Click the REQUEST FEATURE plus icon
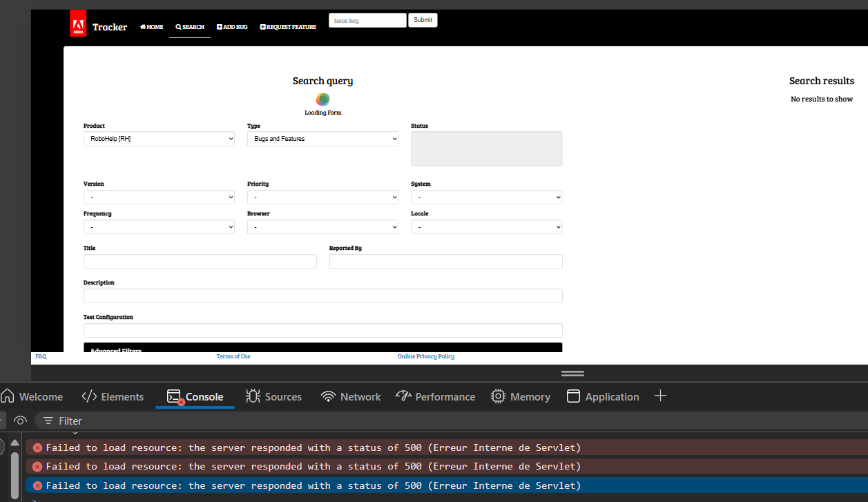The height and width of the screenshot is (502, 868). (262, 27)
